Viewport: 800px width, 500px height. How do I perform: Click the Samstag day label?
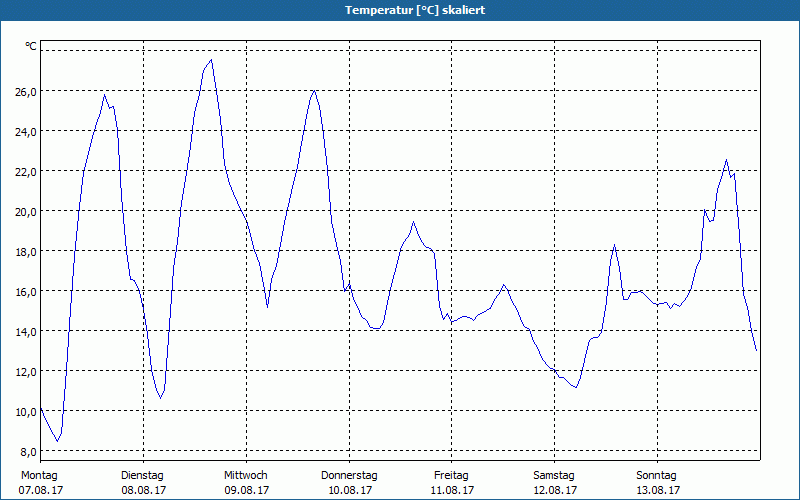(x=554, y=476)
